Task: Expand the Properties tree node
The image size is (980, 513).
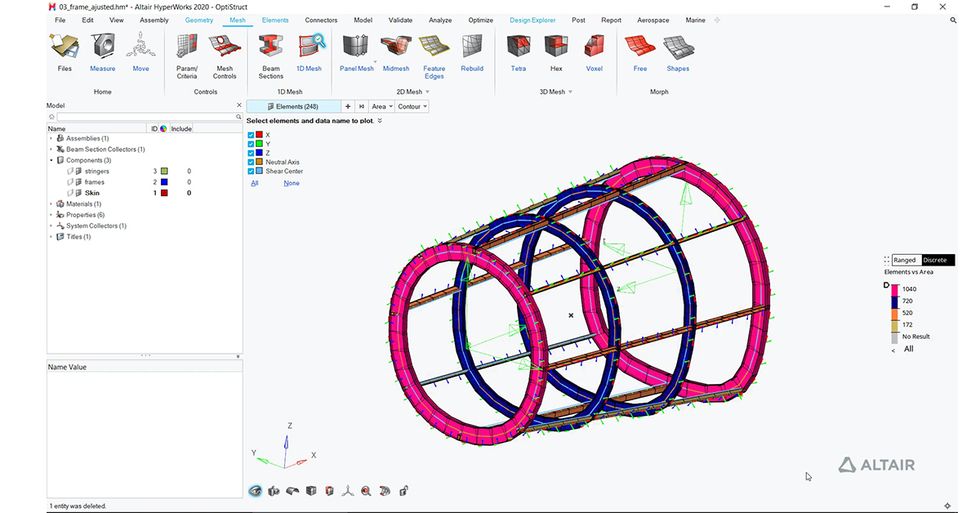Action: click(x=51, y=215)
